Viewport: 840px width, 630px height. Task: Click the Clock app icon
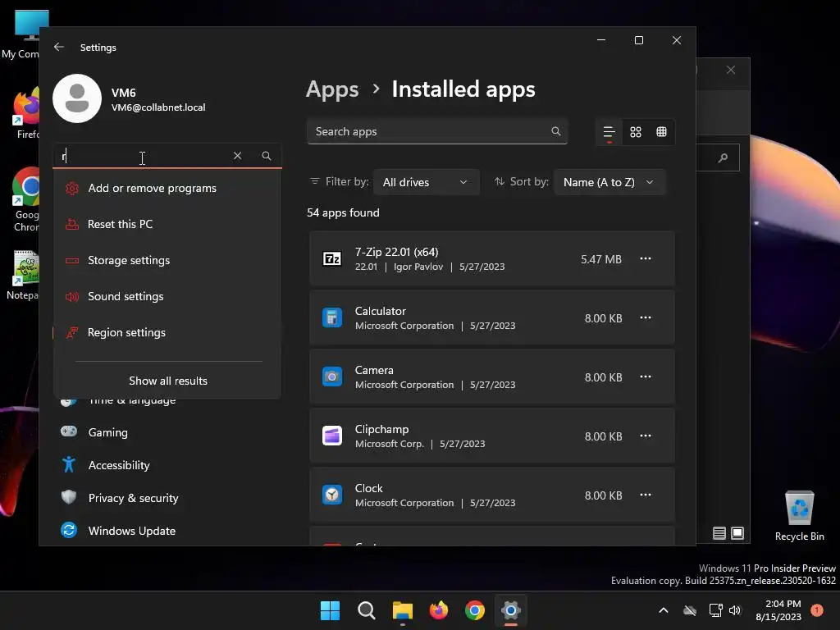(332, 495)
